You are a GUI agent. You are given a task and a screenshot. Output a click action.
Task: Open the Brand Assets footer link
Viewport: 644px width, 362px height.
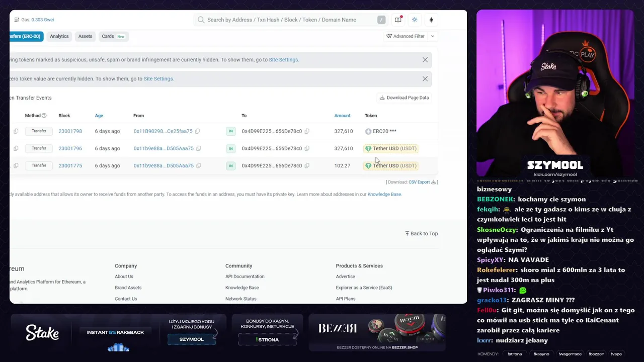pos(128,288)
